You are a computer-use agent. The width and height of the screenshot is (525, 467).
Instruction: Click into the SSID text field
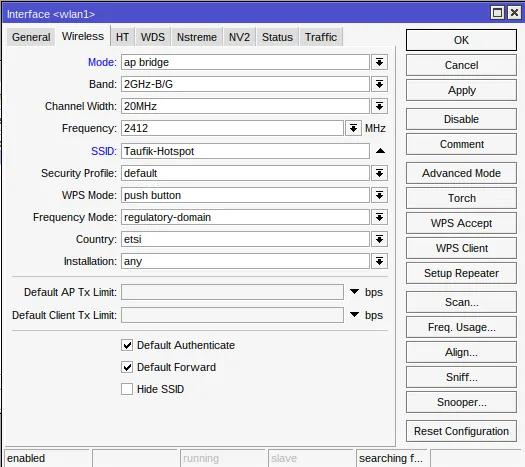coord(245,151)
